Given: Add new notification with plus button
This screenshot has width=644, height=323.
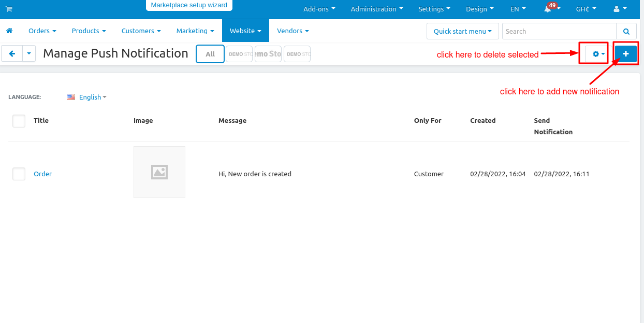Looking at the screenshot, I should click(x=625, y=54).
